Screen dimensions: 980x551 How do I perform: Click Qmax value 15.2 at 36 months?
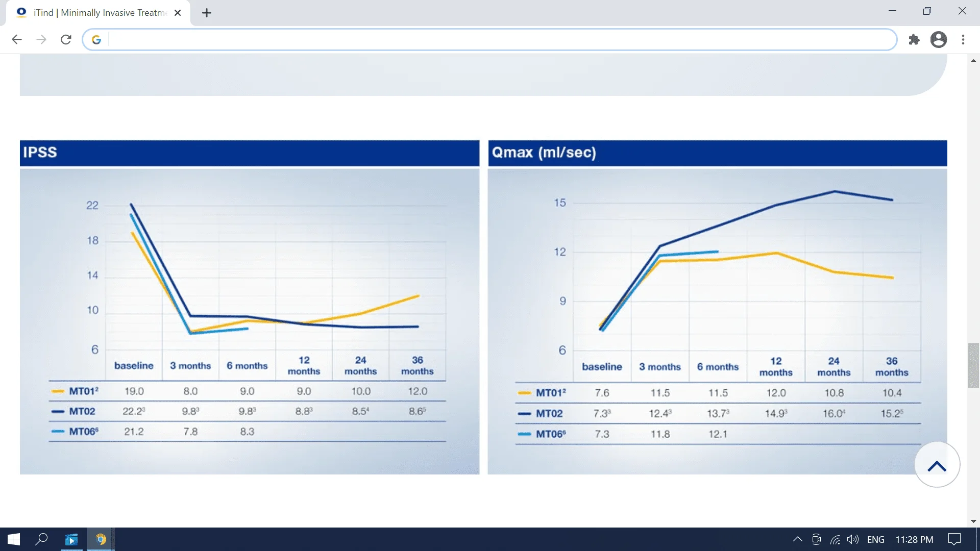click(892, 414)
